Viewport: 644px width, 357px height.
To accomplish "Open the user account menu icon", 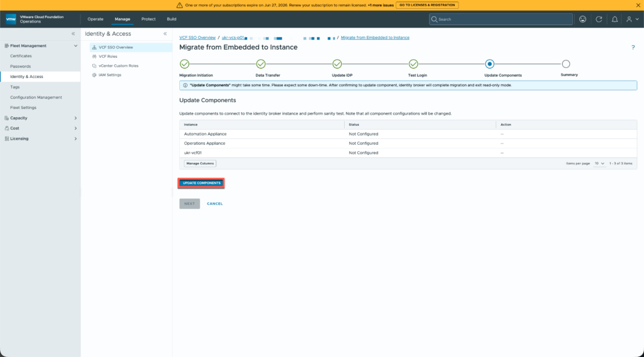I will [632, 20].
